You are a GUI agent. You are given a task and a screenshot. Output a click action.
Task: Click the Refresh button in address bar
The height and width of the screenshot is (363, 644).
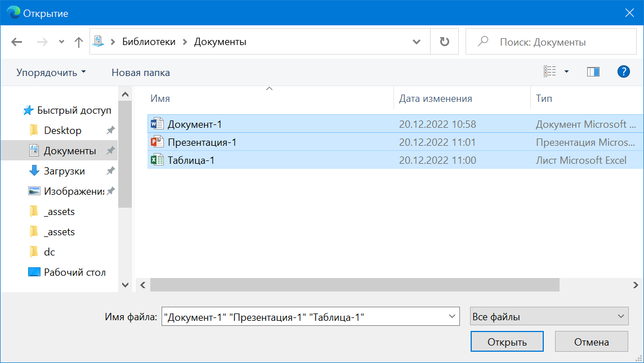[444, 42]
